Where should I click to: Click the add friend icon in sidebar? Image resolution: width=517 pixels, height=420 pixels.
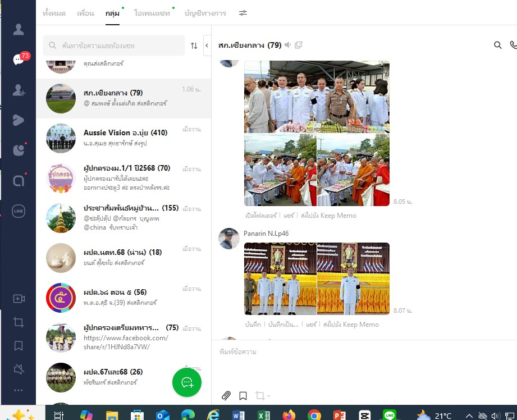tap(19, 90)
